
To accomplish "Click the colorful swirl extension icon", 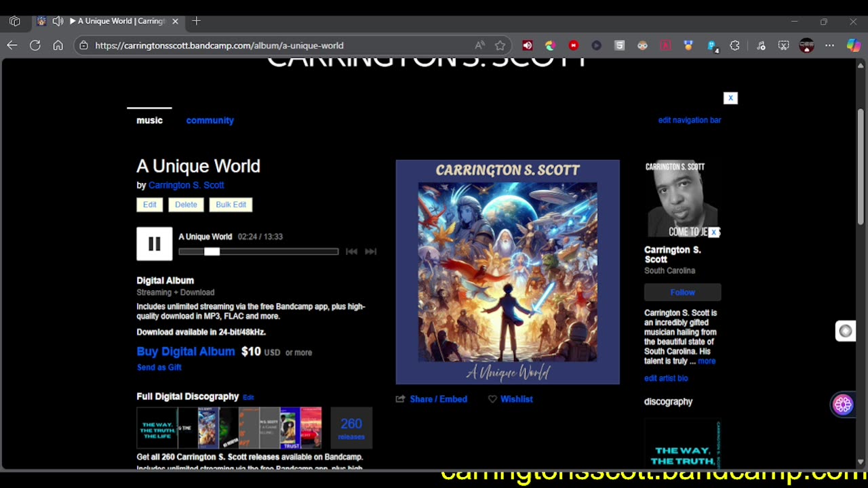I will 550,45.
